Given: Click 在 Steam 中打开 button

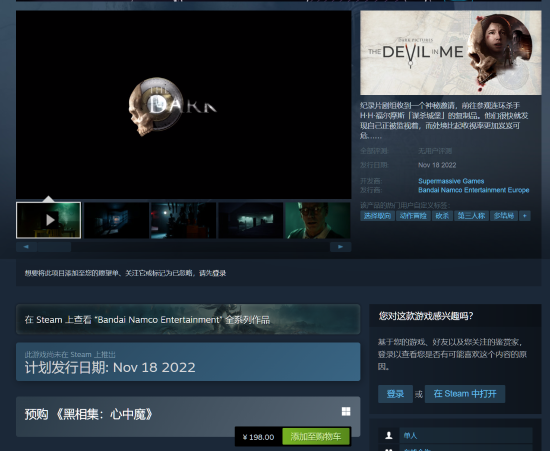Looking at the screenshot, I should pos(465,394).
